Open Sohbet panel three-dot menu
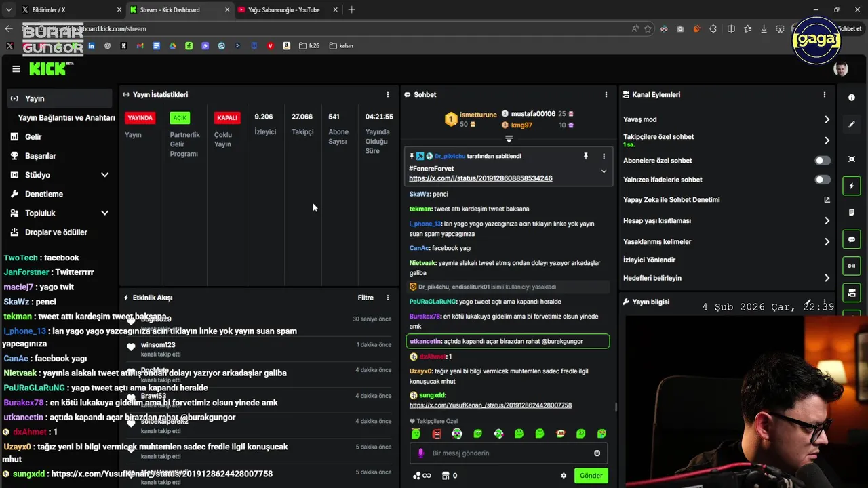This screenshot has width=868, height=488. pos(606,95)
